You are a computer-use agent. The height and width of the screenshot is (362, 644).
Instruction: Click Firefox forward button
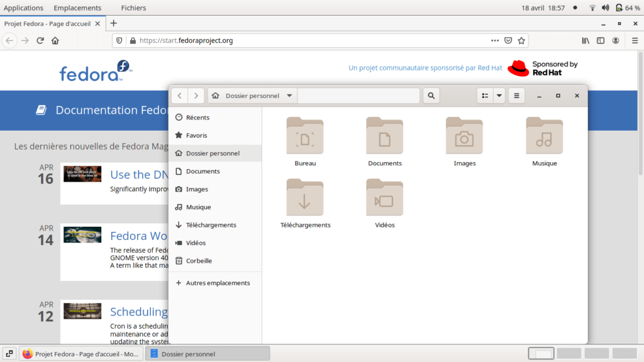25,41
